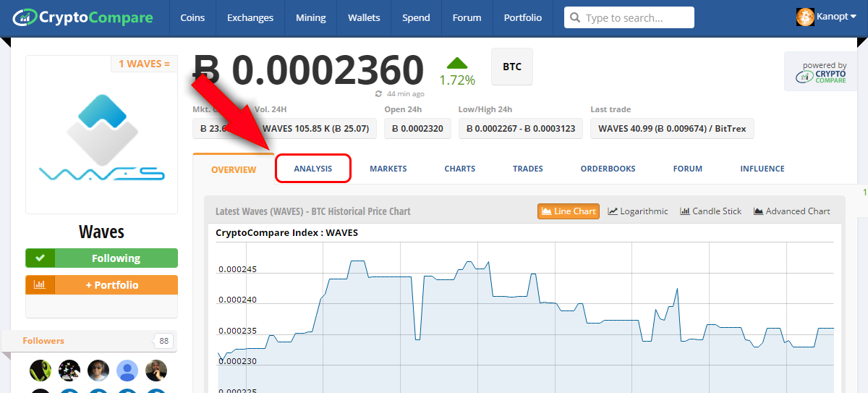Click the checkmark icon on Following button

[40, 258]
